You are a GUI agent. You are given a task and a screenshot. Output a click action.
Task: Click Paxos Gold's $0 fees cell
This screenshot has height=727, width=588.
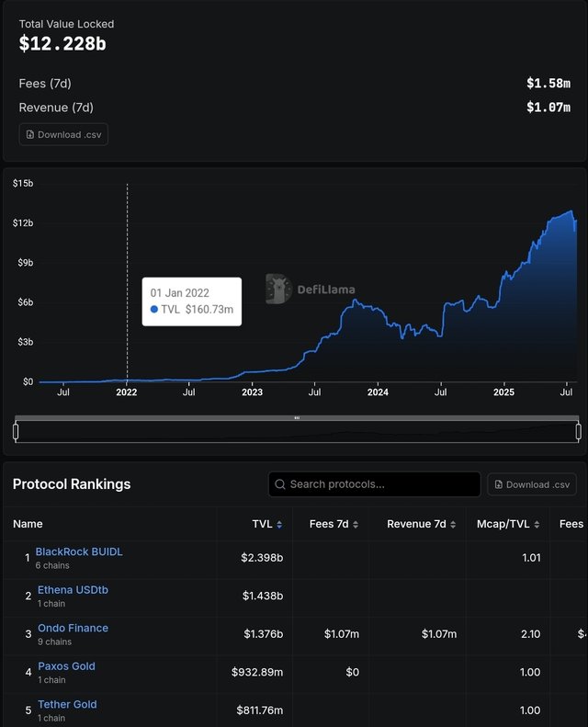point(352,672)
